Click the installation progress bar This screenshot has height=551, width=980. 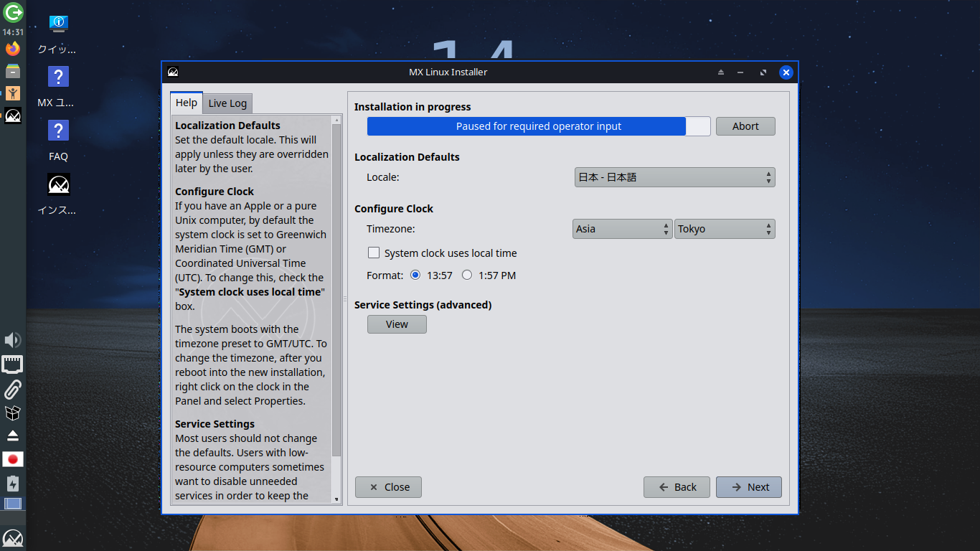tap(539, 126)
